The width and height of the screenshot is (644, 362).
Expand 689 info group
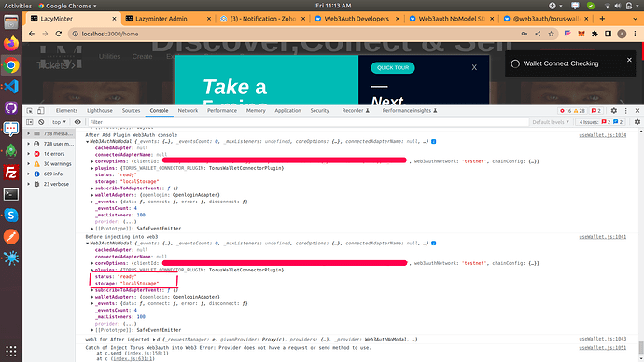click(28, 174)
